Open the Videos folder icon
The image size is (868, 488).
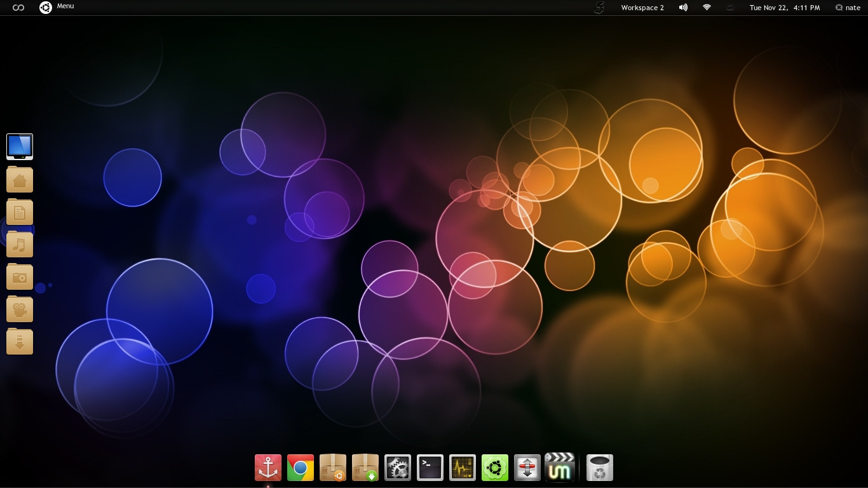[20, 309]
